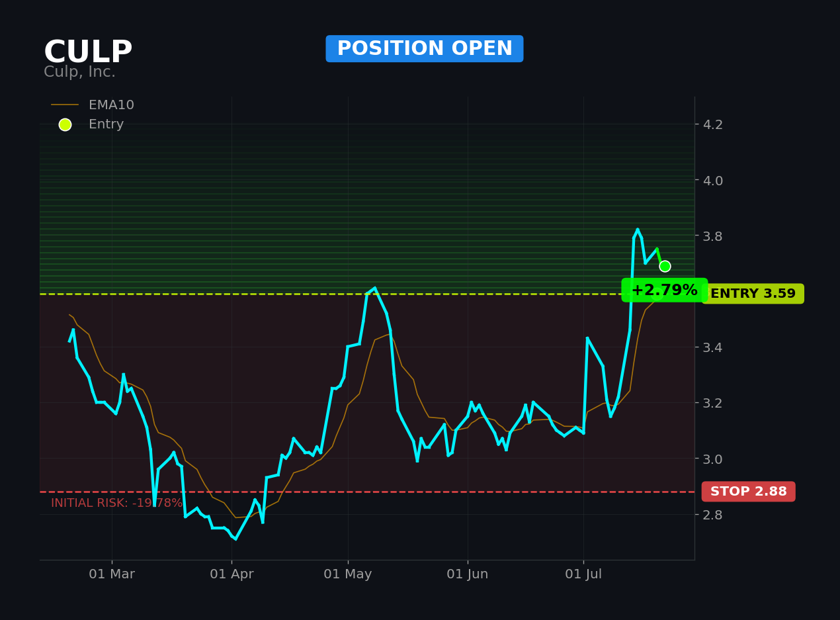This screenshot has width=840, height=620.
Task: Click the 4.2 y-axis label
Action: [x=712, y=124]
